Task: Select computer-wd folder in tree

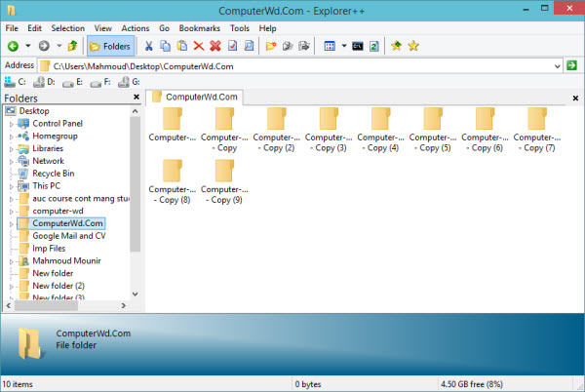Action: [58, 211]
